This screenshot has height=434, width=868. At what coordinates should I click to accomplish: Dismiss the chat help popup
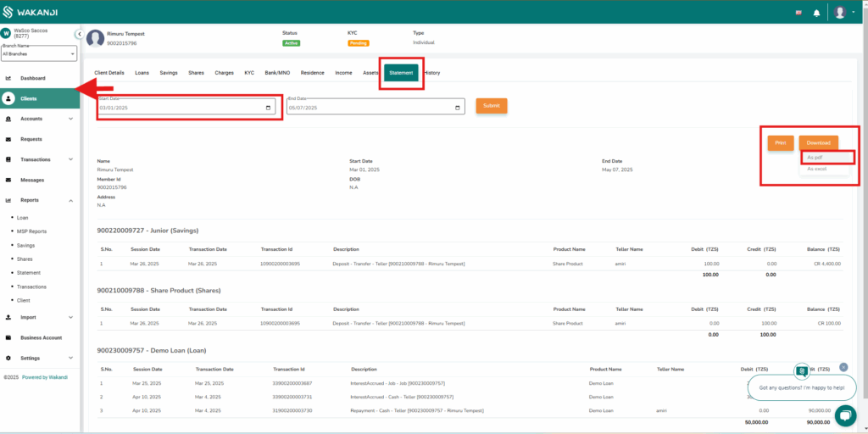(x=843, y=366)
